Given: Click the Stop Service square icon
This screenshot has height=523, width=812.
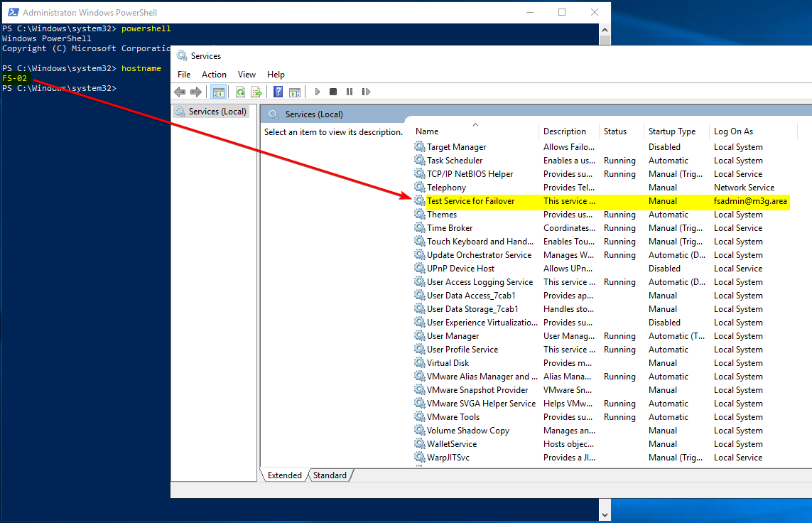Looking at the screenshot, I should (x=333, y=92).
